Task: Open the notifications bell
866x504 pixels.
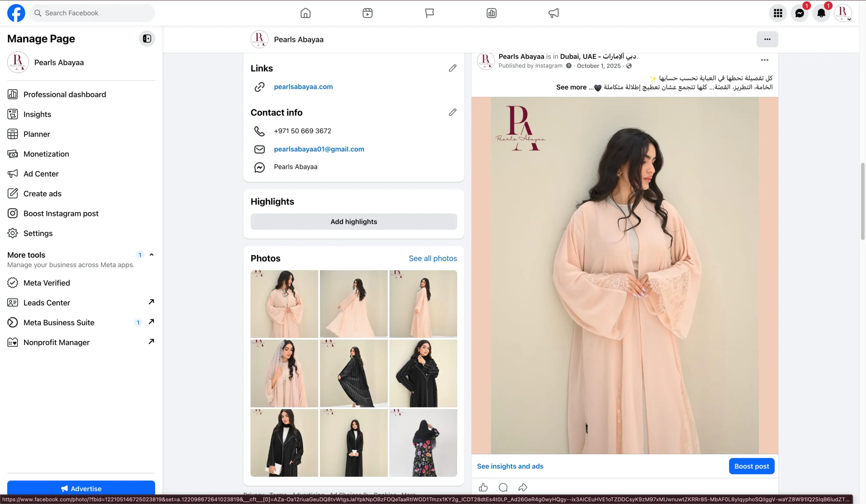Action: coord(821,13)
